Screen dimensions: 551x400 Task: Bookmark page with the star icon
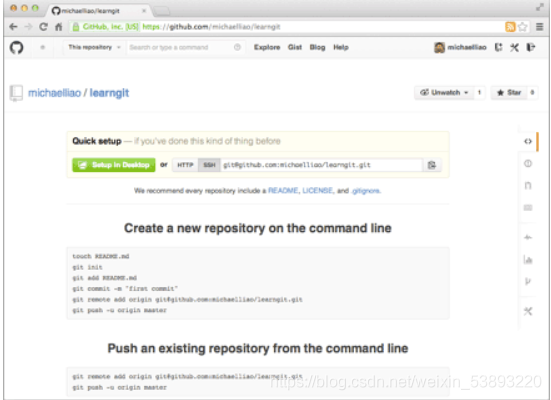pyautogui.click(x=523, y=27)
